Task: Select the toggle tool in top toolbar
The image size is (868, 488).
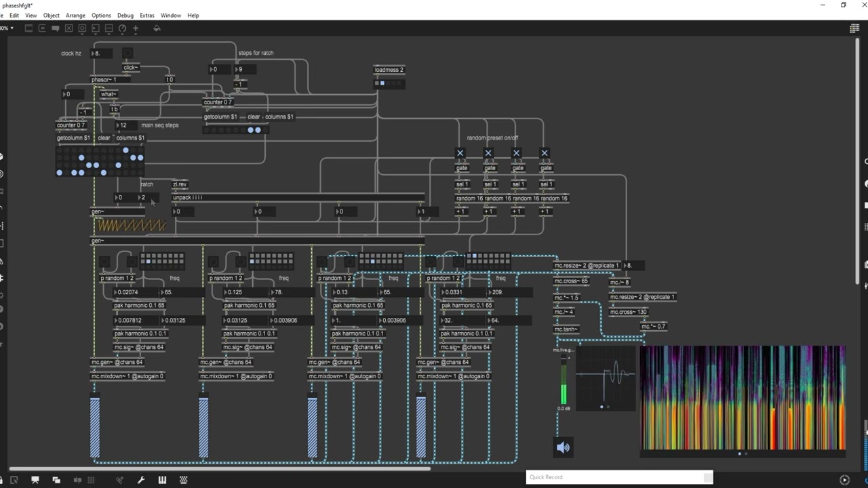Action: click(69, 28)
